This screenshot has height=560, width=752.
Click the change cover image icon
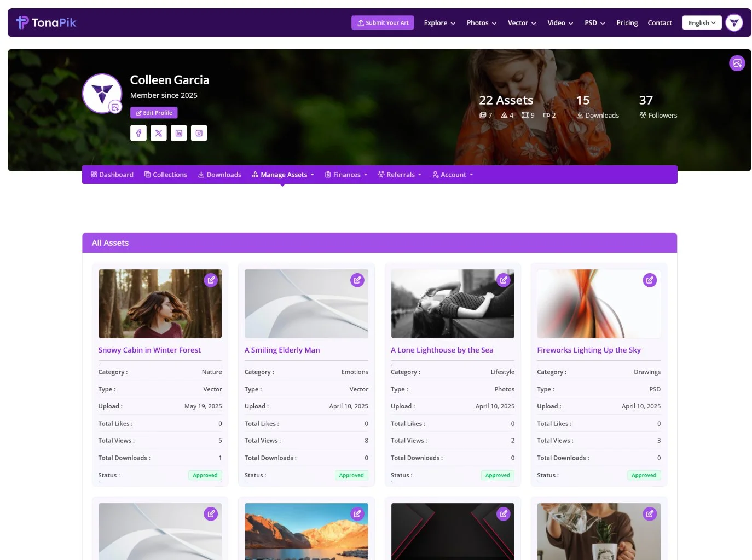tap(737, 63)
